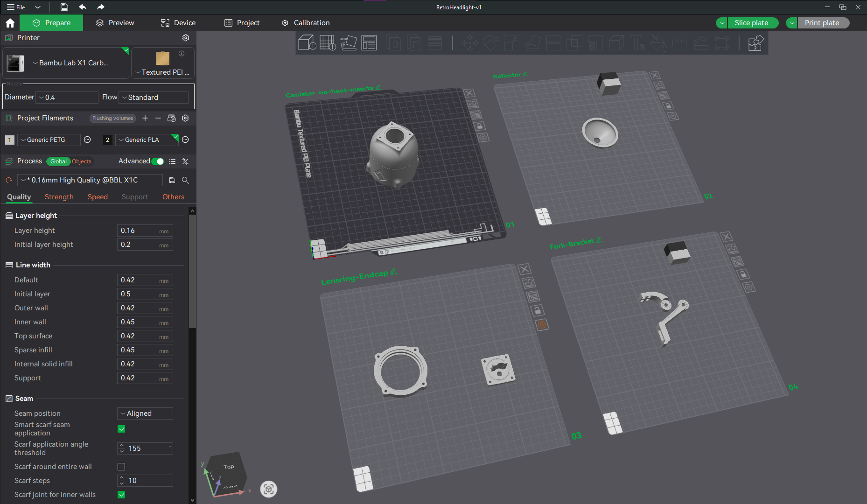The width and height of the screenshot is (867, 504).
Task: Open the Textured PEI plate dropdown
Action: point(162,72)
